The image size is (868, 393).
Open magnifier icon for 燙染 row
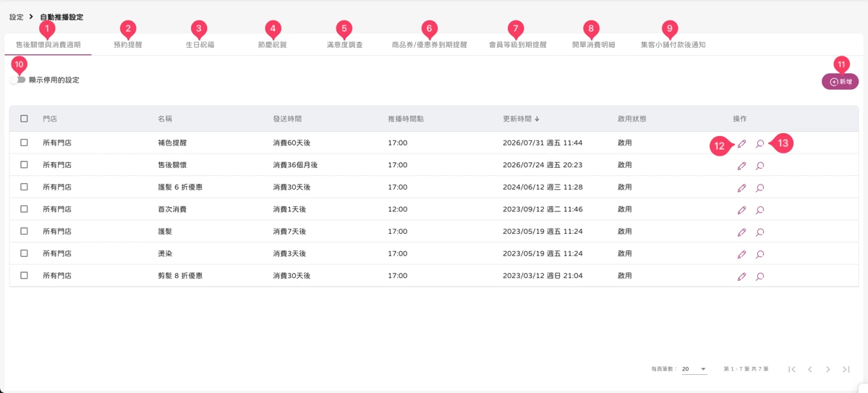coord(760,254)
